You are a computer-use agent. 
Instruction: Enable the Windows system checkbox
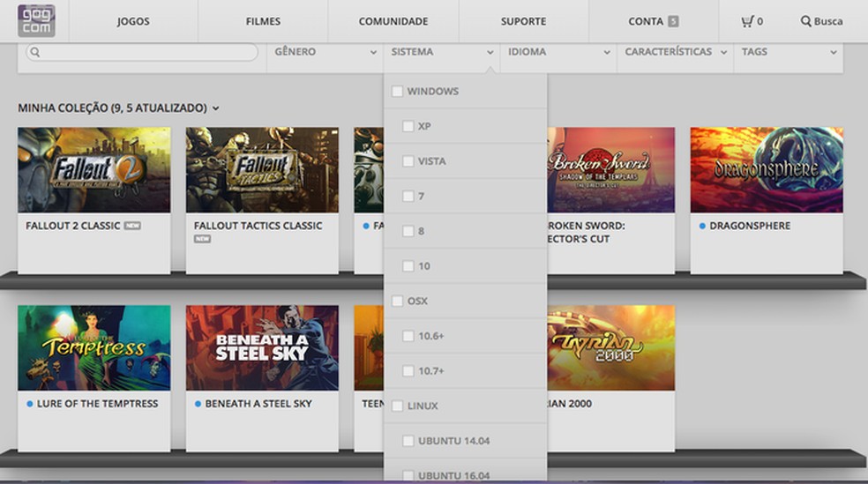click(x=397, y=92)
